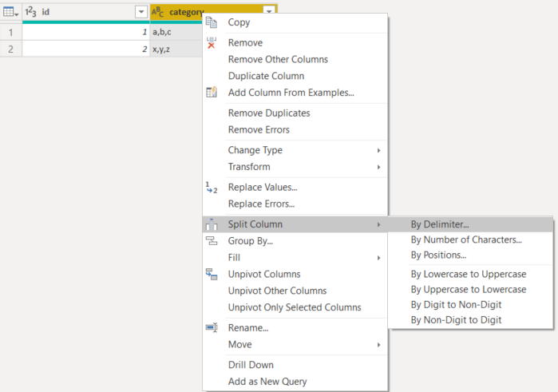This screenshot has width=558, height=392.
Task: Select Add Column From Examples
Action: (295, 93)
